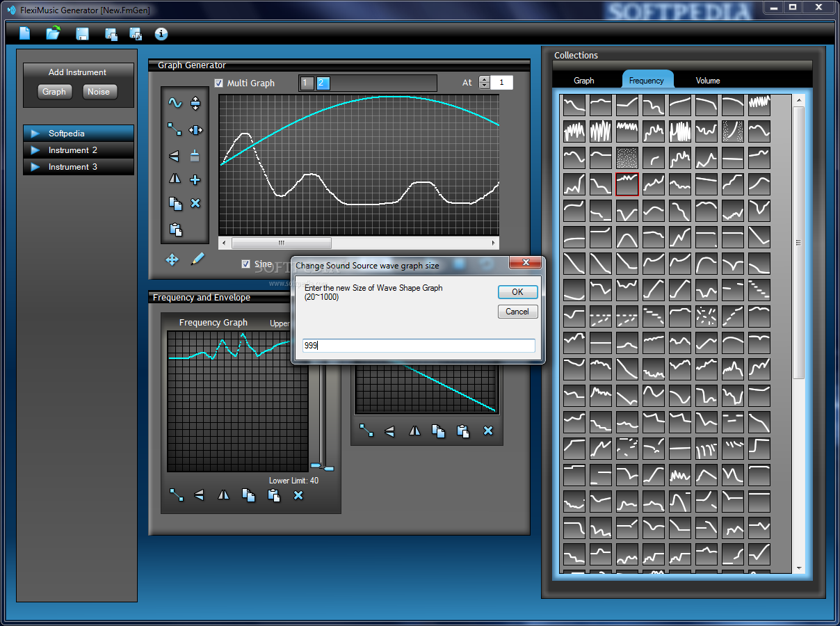
Task: Click the mirror icon under Frequency Graph
Action: pos(223,495)
